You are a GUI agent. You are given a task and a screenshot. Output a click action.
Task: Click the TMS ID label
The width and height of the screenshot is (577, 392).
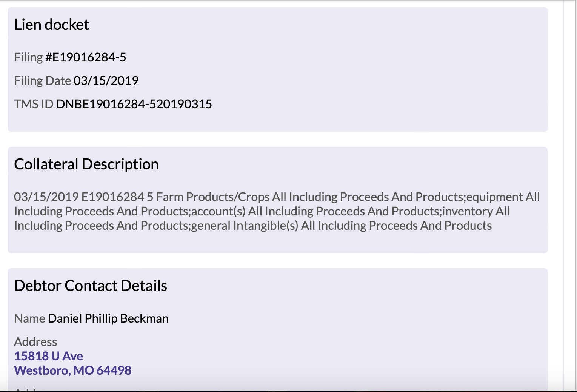tap(34, 104)
